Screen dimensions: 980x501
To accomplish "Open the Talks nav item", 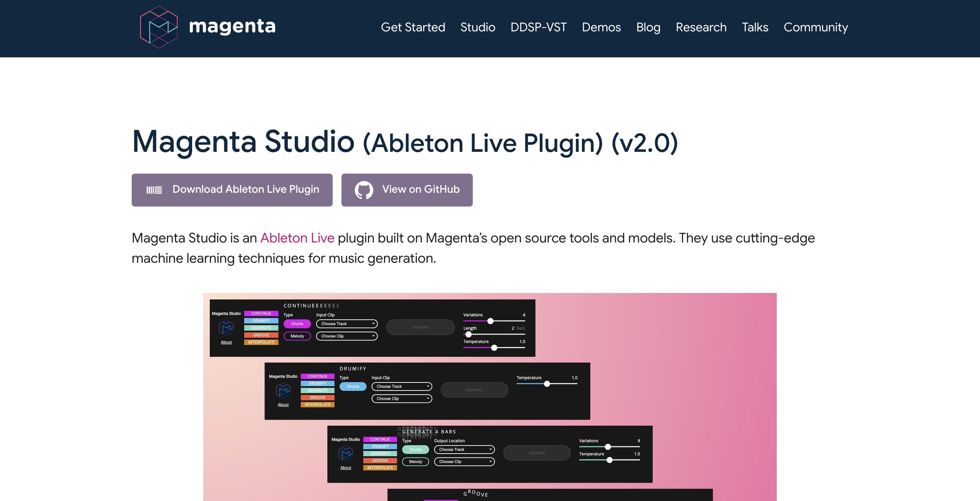I will [755, 27].
